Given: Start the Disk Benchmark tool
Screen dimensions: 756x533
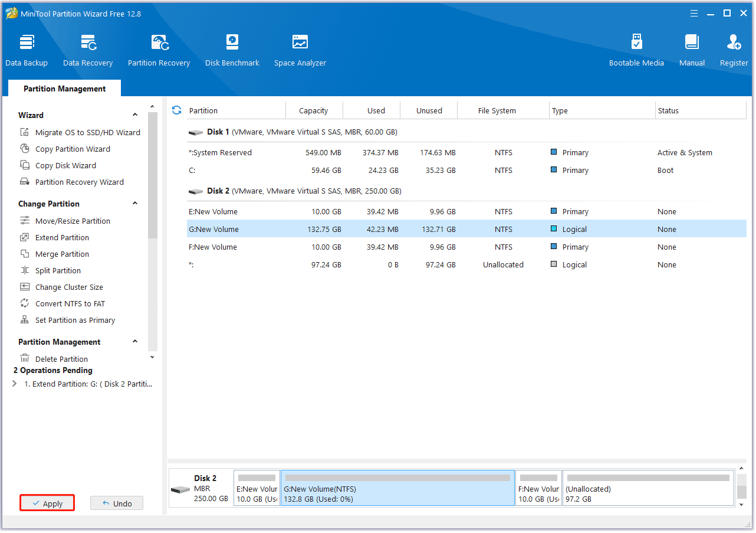Looking at the screenshot, I should [232, 50].
